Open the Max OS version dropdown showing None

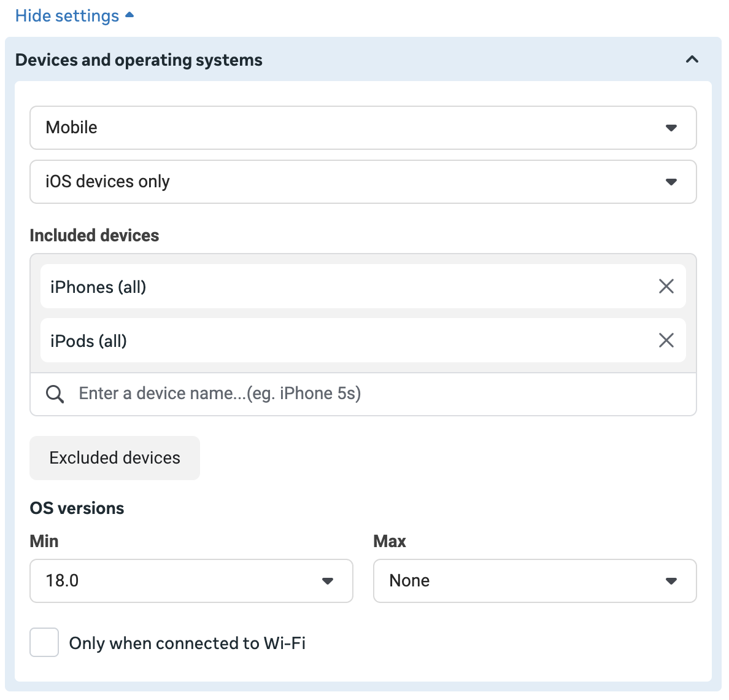click(534, 581)
